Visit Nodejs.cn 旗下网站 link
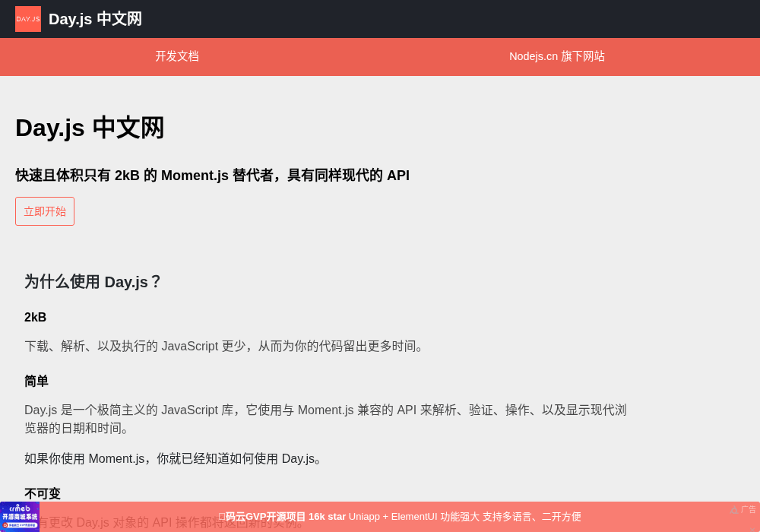This screenshot has height=532, width=760. (x=557, y=56)
